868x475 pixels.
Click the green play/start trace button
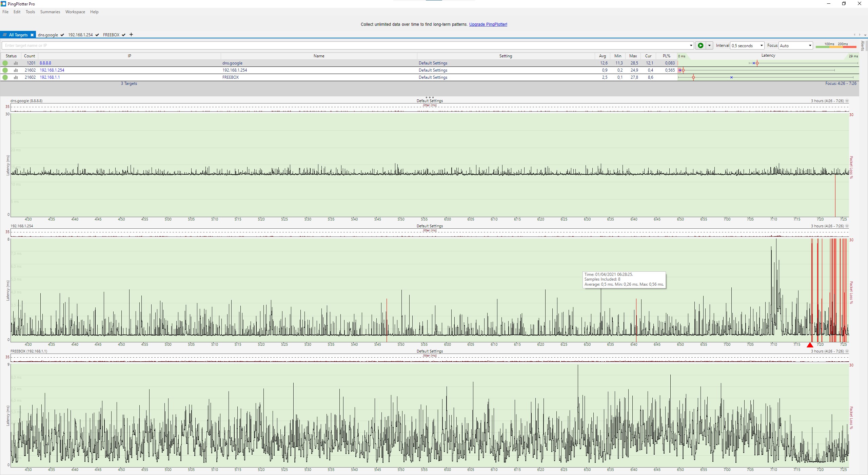701,45
